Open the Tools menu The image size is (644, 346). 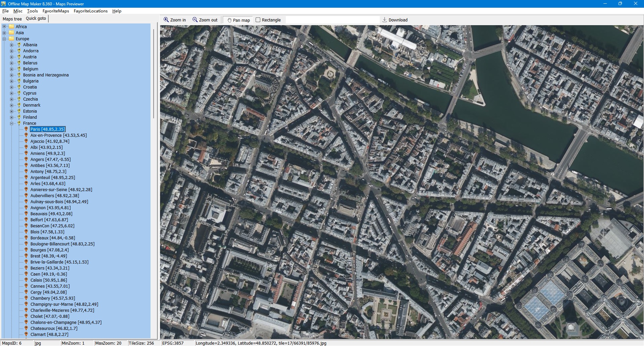pos(32,11)
